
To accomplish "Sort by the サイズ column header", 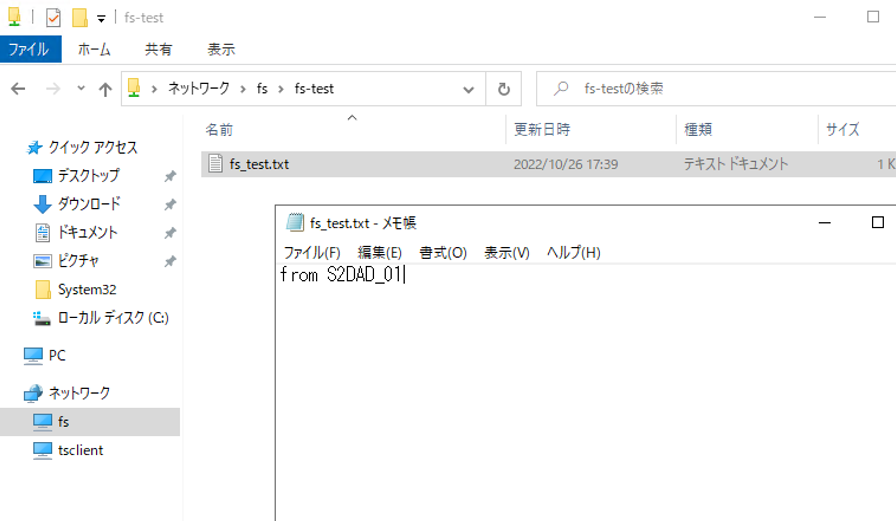I will pos(843,130).
